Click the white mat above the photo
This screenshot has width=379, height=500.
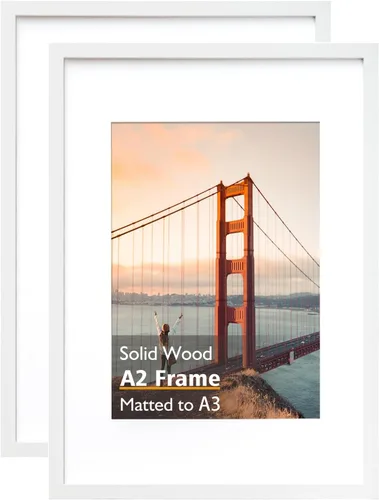(x=213, y=91)
